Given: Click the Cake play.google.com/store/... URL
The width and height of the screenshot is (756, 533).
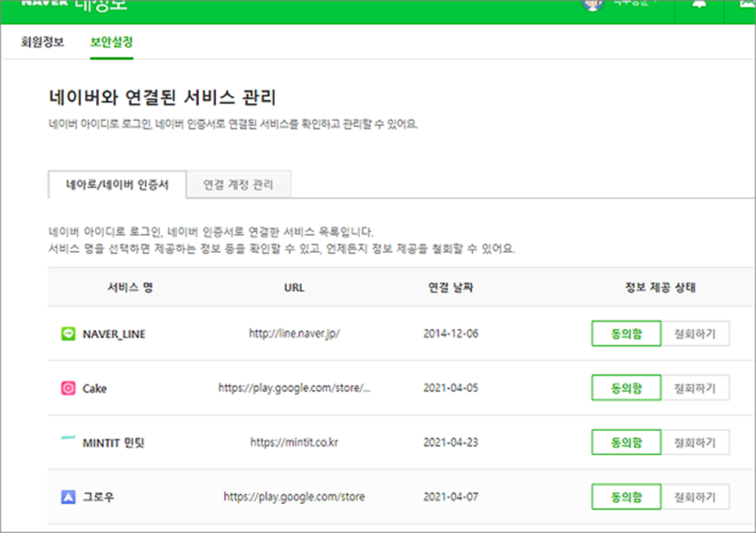Looking at the screenshot, I should (x=294, y=389).
